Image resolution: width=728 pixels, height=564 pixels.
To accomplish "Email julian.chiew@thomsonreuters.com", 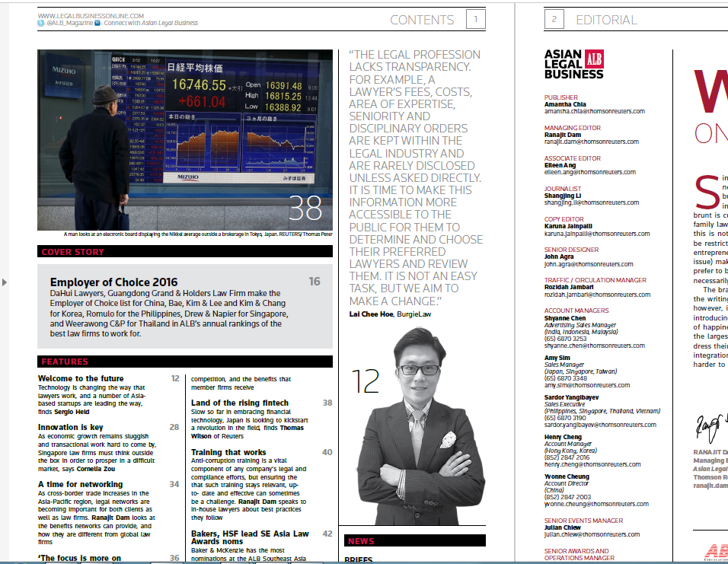I will click(592, 534).
